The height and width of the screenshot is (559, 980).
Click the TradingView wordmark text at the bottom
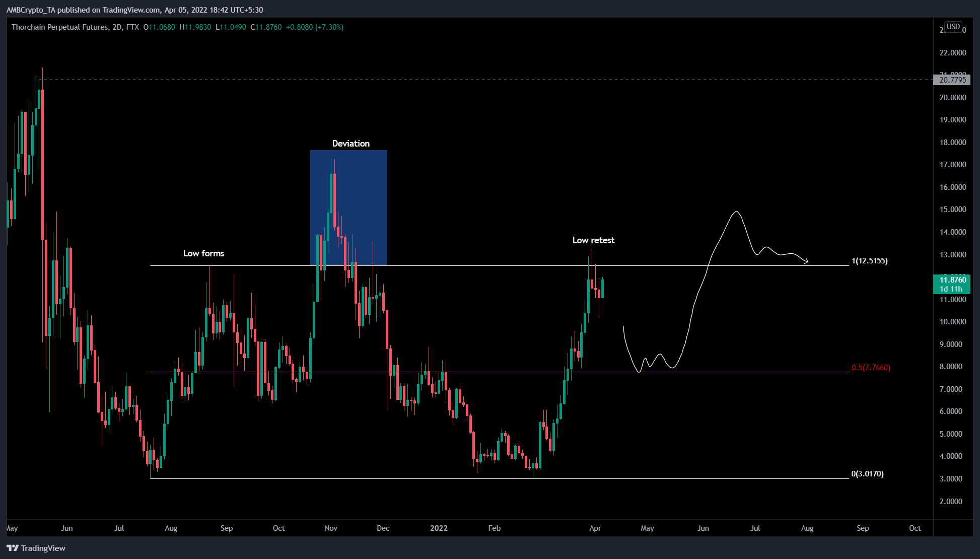coord(43,548)
